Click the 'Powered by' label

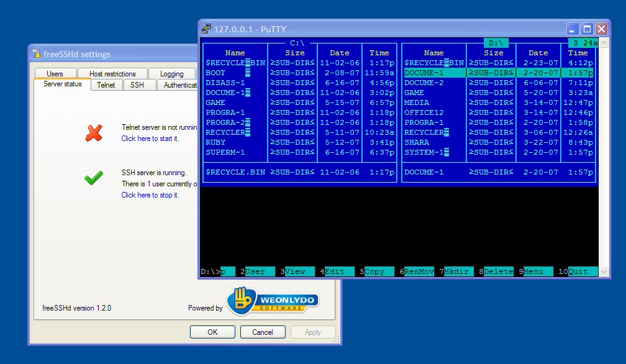pyautogui.click(x=205, y=308)
